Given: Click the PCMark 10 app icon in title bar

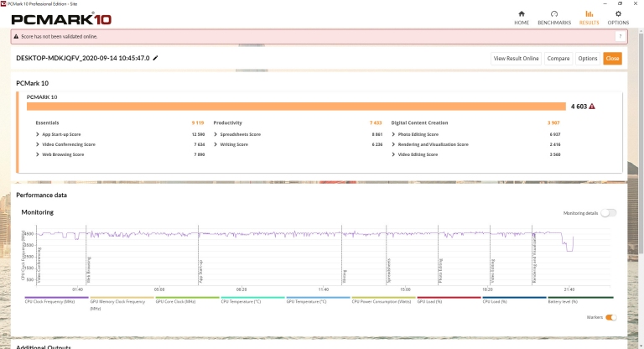Looking at the screenshot, I should tap(3, 3).
